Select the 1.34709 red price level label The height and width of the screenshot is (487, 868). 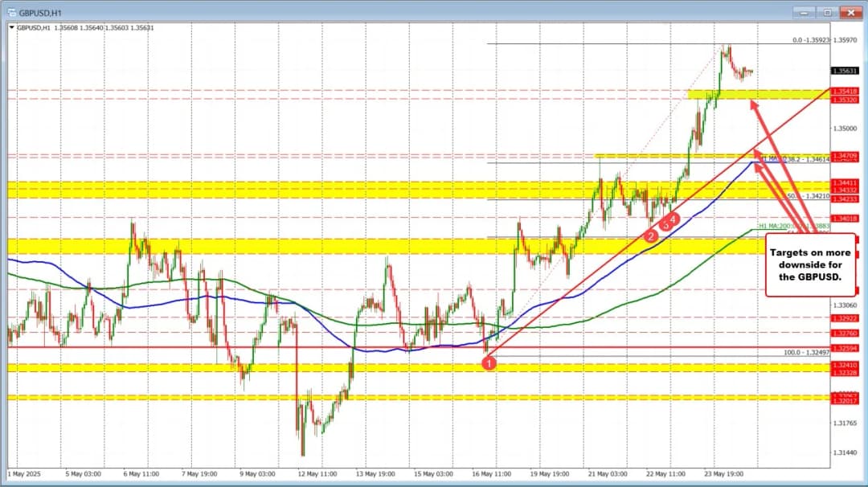[x=846, y=155]
